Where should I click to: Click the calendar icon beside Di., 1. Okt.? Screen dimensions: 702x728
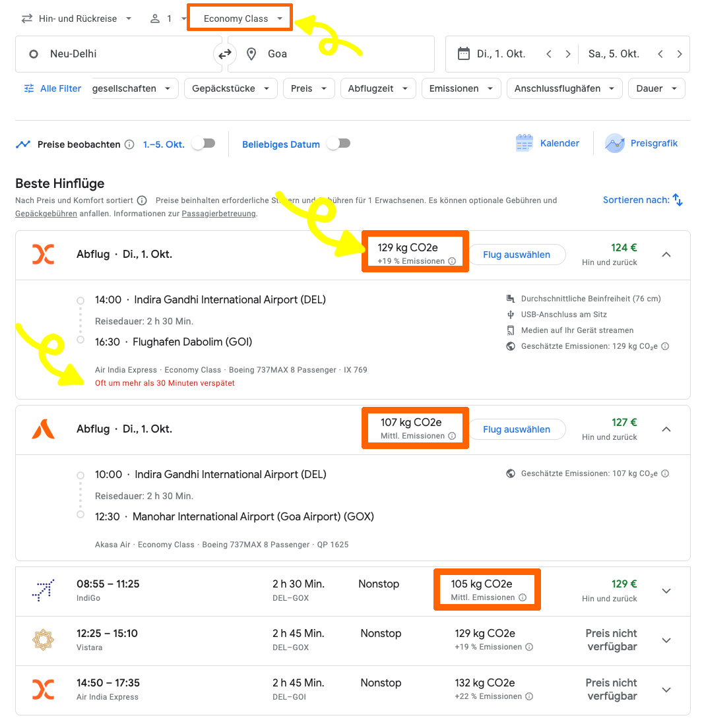click(463, 53)
